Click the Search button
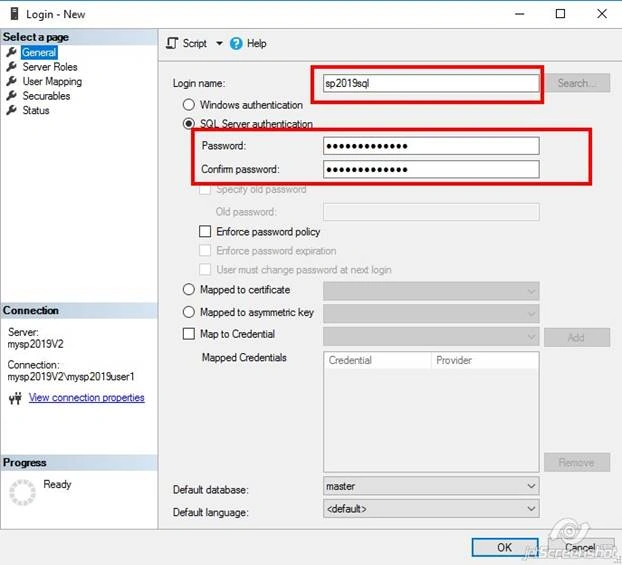Screen dimensions: 622x565 pyautogui.click(x=577, y=83)
